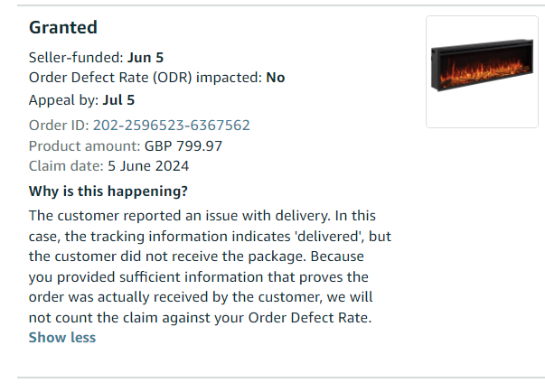The height and width of the screenshot is (392, 545).
Task: Click the Order ID label text
Action: [59, 126]
